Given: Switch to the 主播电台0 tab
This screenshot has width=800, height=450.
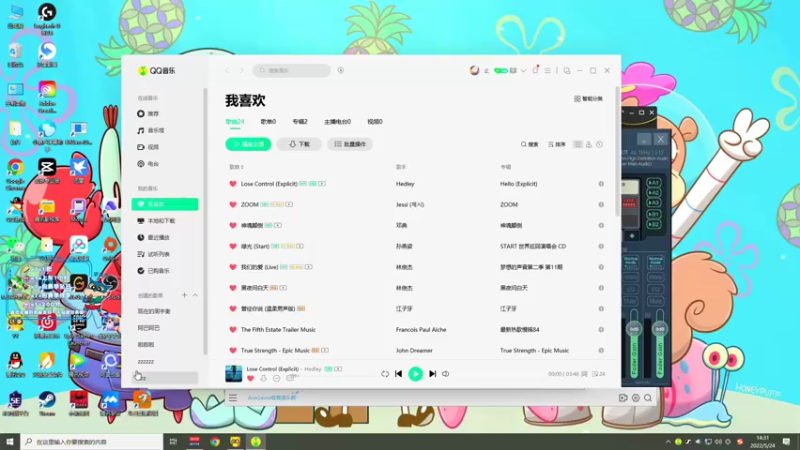Looking at the screenshot, I should (x=337, y=122).
